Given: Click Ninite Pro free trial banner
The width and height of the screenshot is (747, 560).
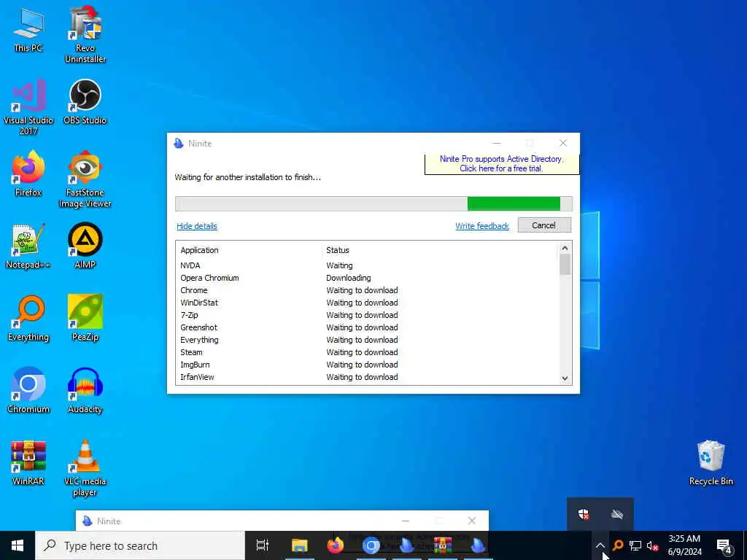Looking at the screenshot, I should (501, 164).
